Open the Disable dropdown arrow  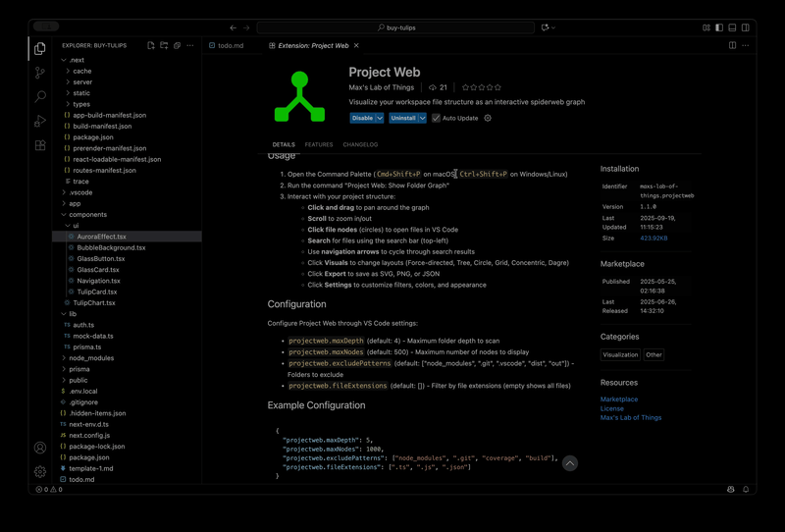pyautogui.click(x=380, y=118)
